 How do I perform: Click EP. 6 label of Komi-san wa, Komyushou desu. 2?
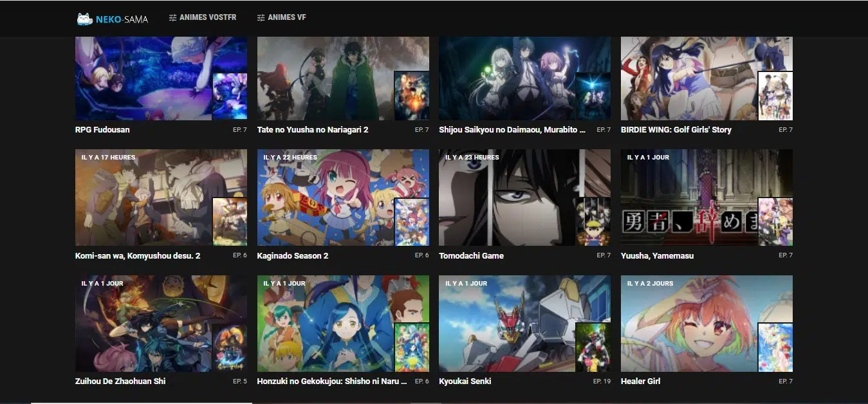click(240, 256)
